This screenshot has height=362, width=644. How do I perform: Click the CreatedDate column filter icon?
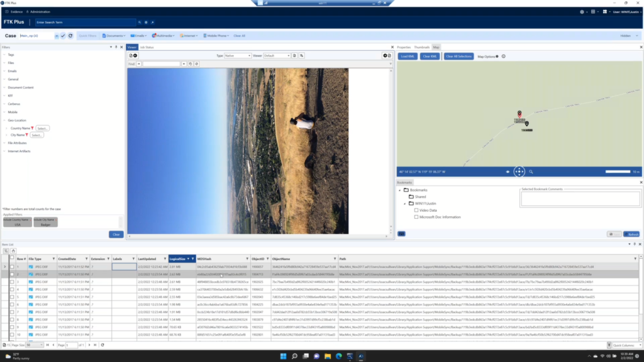click(87, 259)
